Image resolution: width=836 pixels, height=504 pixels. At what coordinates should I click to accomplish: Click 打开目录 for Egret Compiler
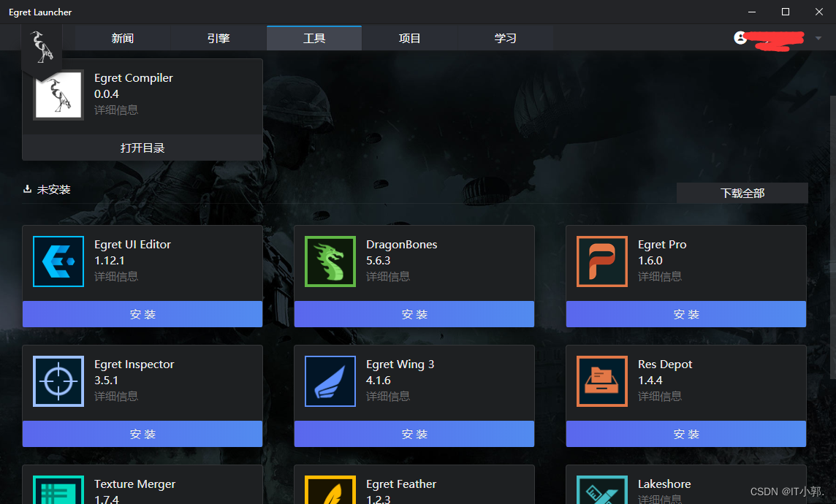coord(142,148)
